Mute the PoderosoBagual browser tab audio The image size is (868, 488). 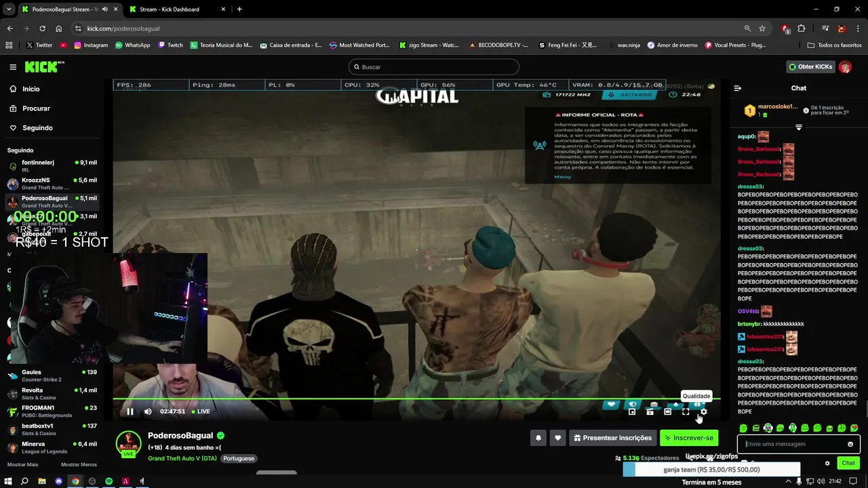[104, 9]
